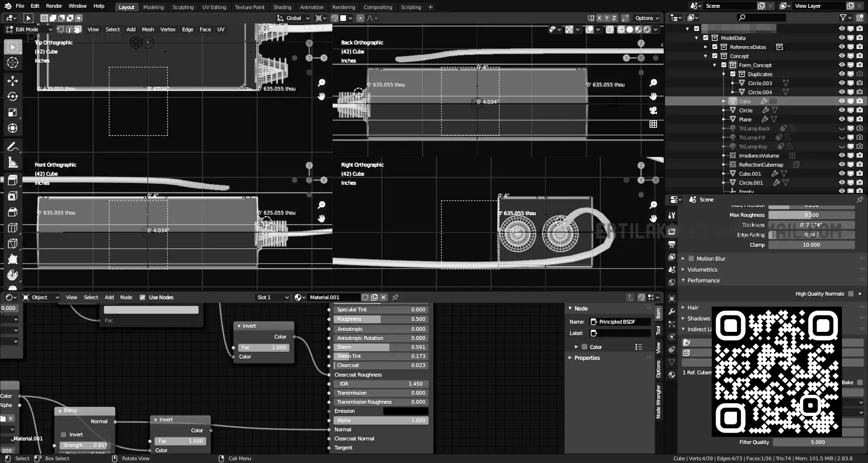Toggle the Use Nodes checkbox
The image size is (868, 463).
[x=142, y=298]
